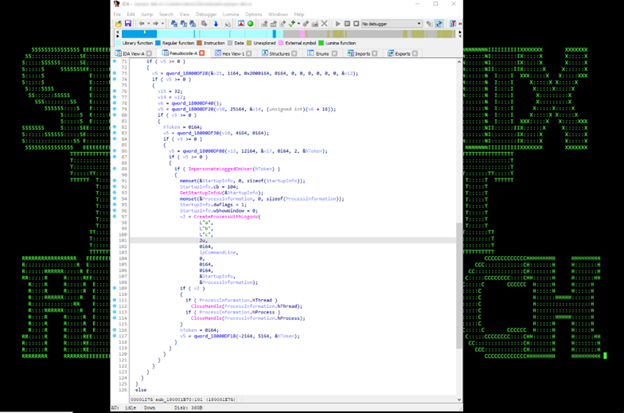Open the 'No debugger' dropdown
The image size is (624, 413).
point(412,23)
